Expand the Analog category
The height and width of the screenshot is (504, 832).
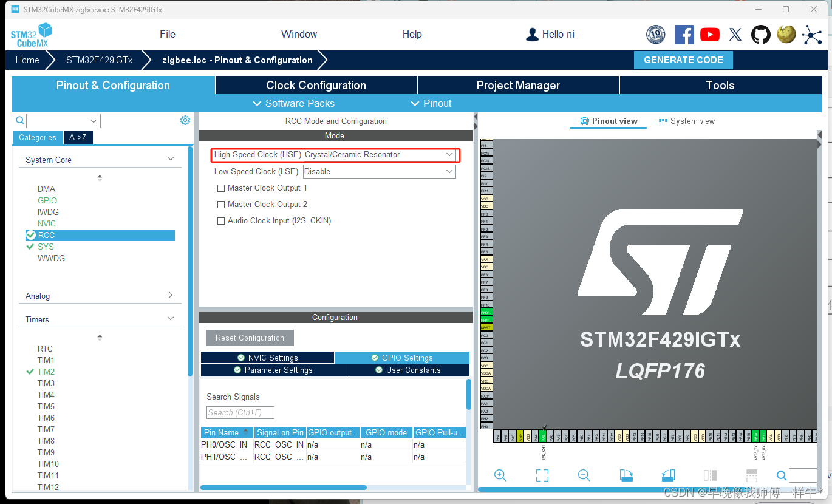(x=171, y=295)
